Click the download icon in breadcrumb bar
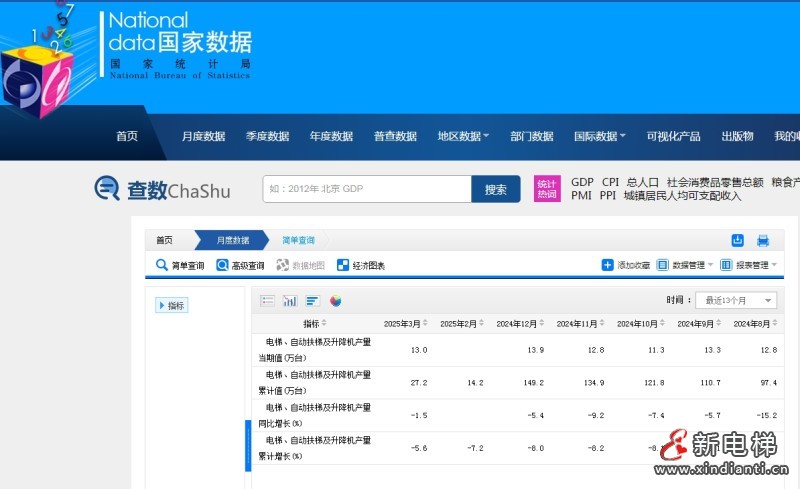 coord(738,240)
